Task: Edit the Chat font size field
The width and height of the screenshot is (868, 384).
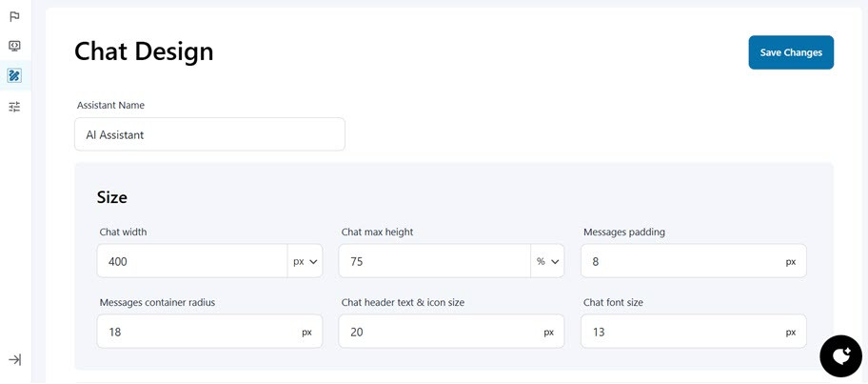Action: [681, 332]
